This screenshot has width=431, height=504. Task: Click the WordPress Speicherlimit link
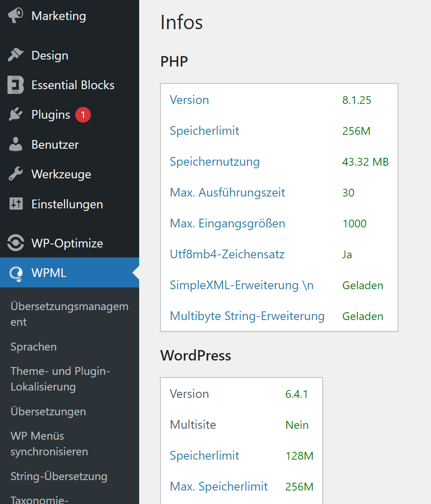click(x=204, y=455)
